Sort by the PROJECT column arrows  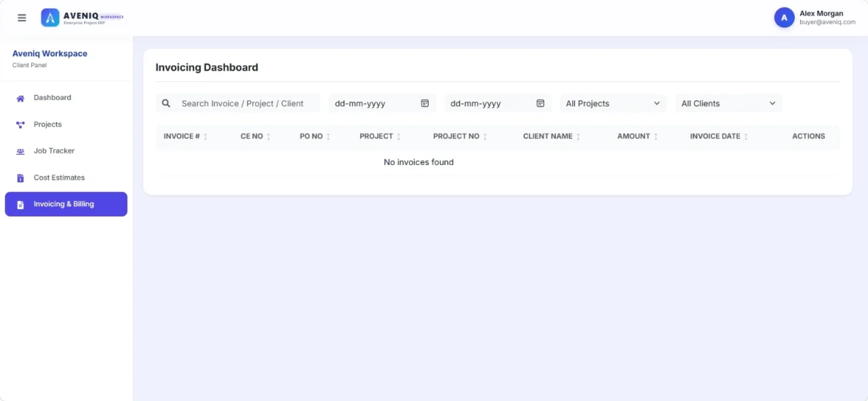[399, 136]
